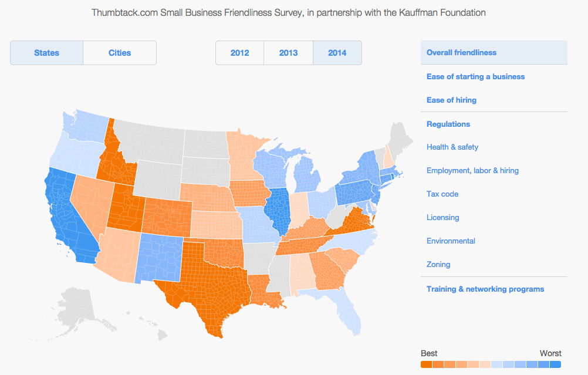588x375 pixels.
Task: Select the Ease of hiring metric
Action: (451, 100)
